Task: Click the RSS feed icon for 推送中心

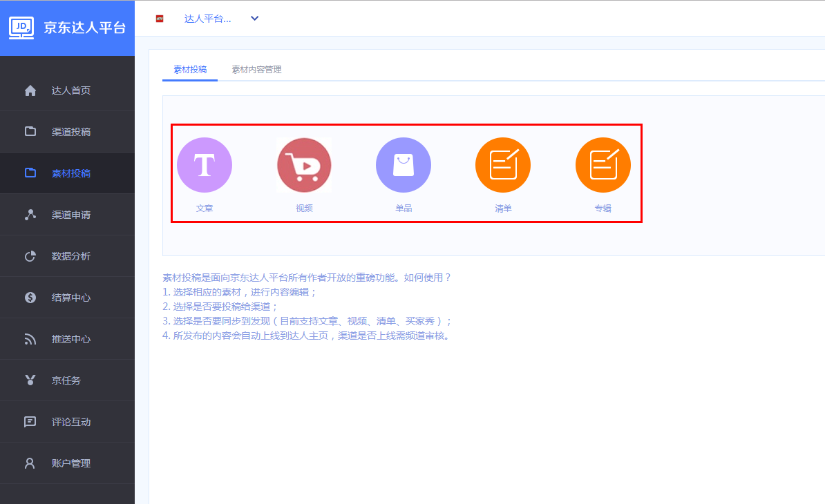Action: pyautogui.click(x=30, y=339)
